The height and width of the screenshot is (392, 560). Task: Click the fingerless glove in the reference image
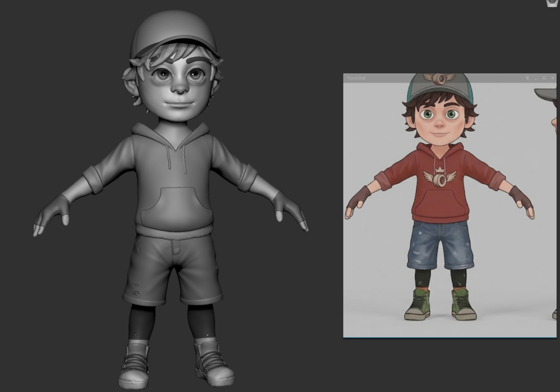[356, 198]
